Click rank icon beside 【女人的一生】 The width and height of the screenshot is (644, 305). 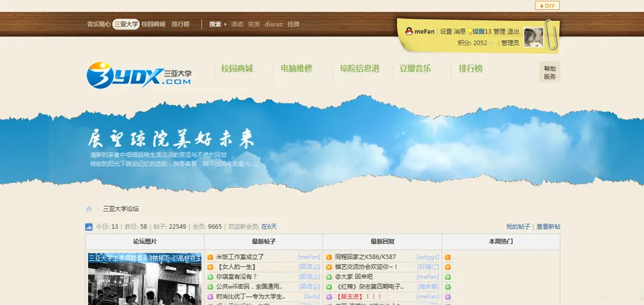(x=210, y=267)
